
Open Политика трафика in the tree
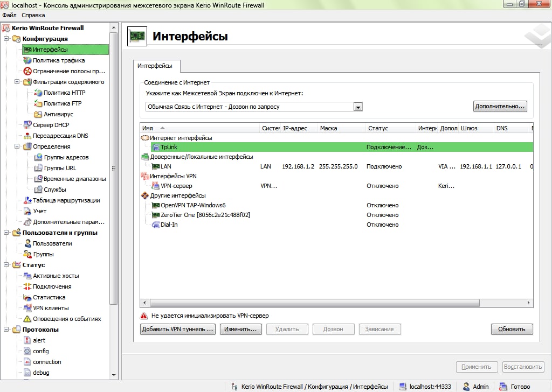[58, 60]
